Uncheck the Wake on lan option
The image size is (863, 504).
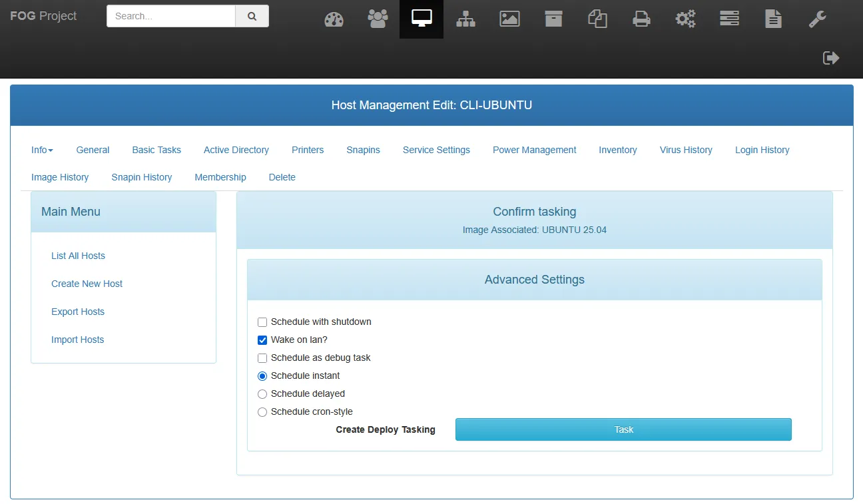262,340
